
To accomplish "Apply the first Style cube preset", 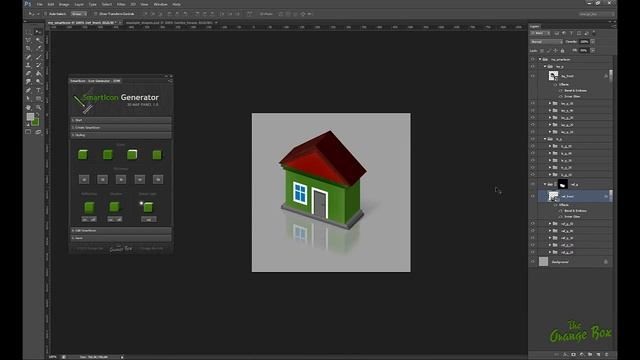I will (x=83, y=154).
